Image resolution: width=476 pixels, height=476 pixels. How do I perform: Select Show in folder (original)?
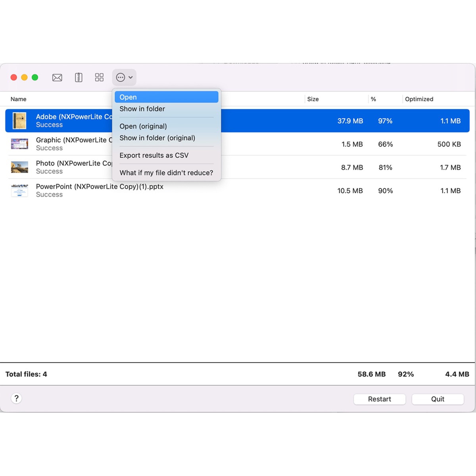point(157,138)
